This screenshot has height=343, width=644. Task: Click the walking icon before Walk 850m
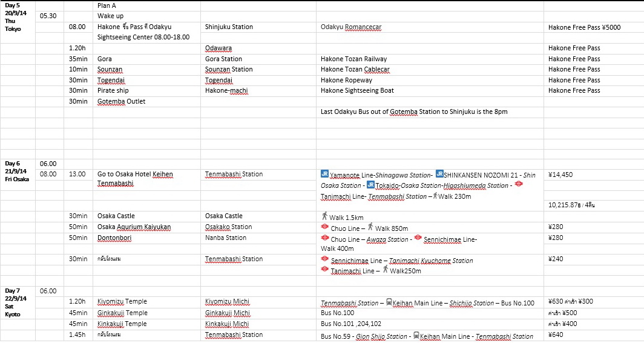tap(370, 227)
